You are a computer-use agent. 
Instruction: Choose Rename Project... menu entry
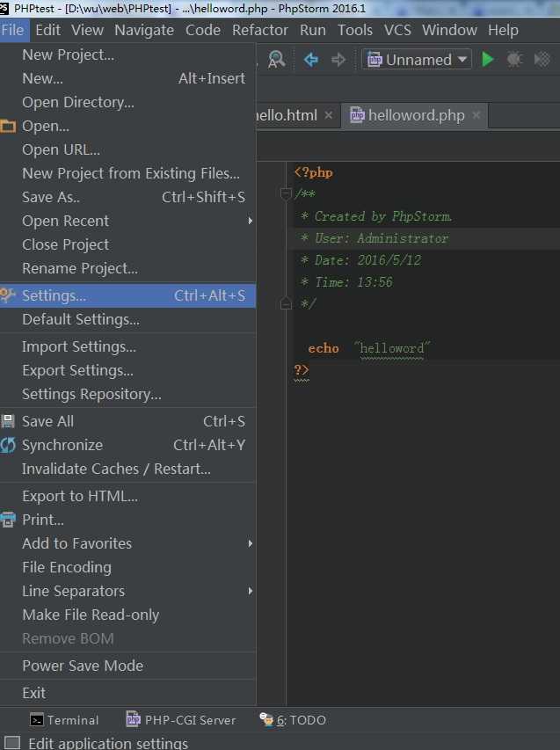127,268
